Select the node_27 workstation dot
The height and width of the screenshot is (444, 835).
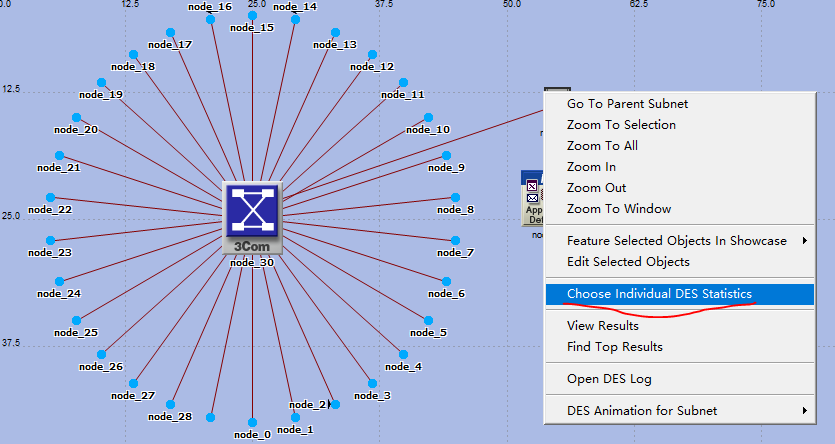pos(134,383)
